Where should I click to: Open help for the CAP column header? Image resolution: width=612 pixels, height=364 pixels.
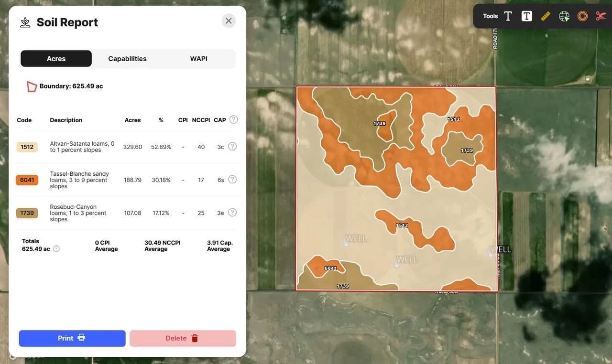(233, 119)
